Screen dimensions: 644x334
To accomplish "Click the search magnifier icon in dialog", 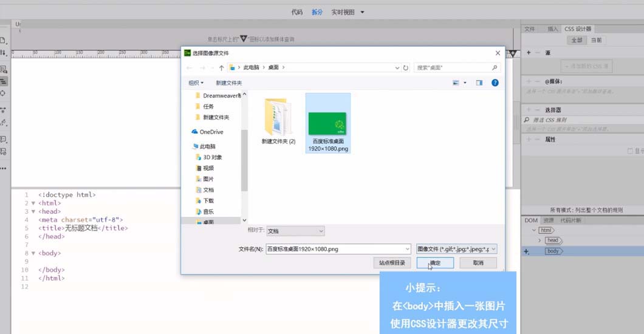I will [x=495, y=68].
